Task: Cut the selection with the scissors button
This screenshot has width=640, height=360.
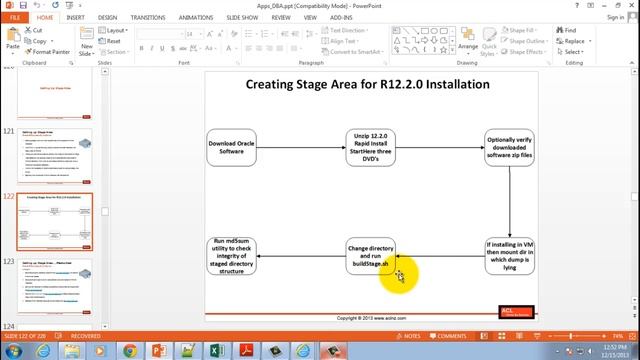Action: coord(33,30)
